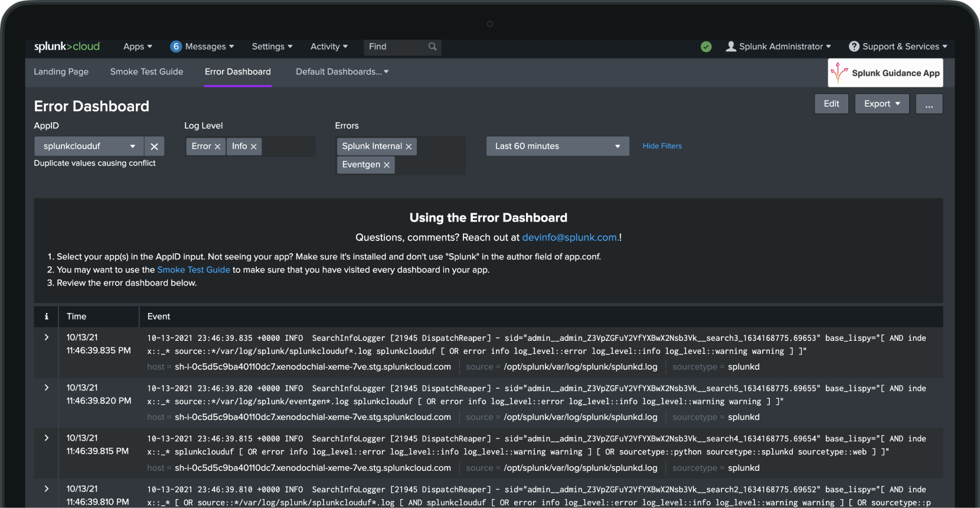Open the Last 60 minutes time range picker
Image resolution: width=980 pixels, height=508 pixels.
(557, 146)
